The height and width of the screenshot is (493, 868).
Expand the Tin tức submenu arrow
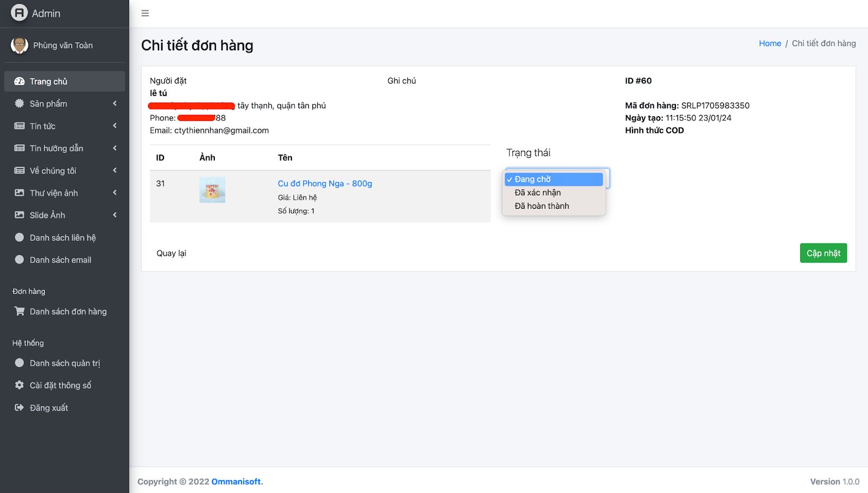(114, 126)
